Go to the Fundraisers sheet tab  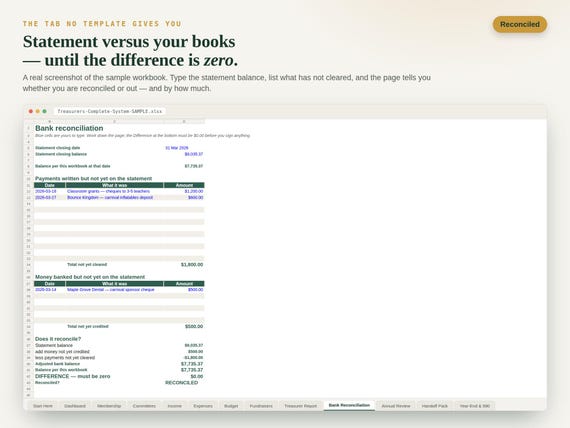[x=261, y=406]
